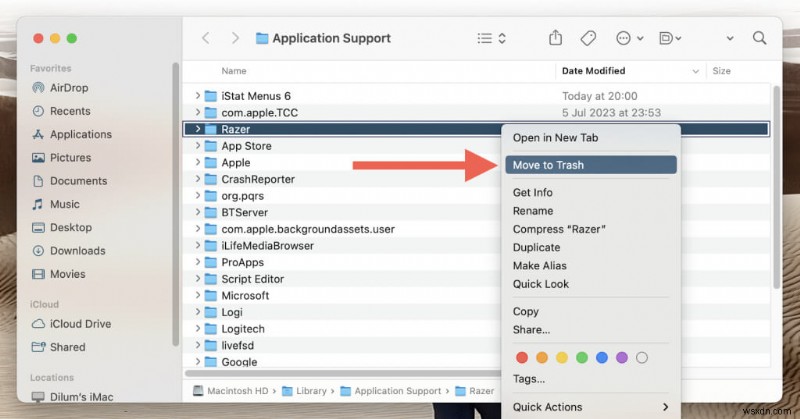Choose Open in New Tab

coord(591,138)
